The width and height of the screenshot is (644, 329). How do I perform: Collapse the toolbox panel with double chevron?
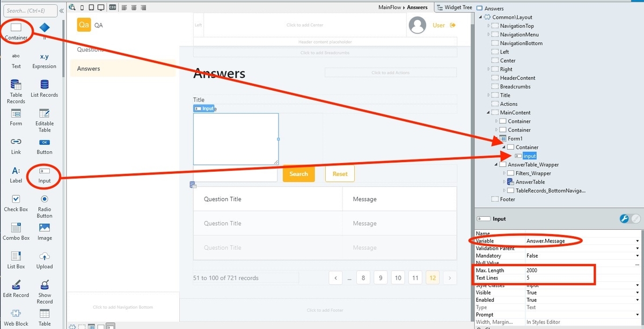tap(62, 10)
